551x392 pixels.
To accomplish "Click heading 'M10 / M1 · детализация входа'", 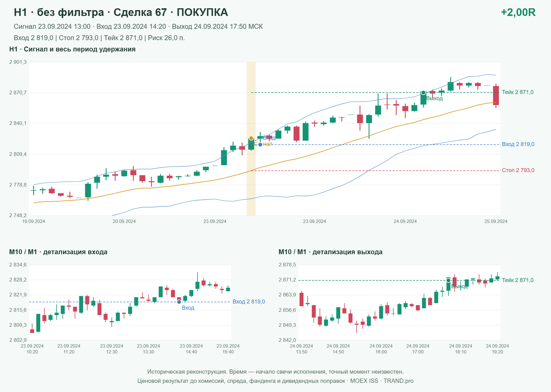I will point(58,252).
